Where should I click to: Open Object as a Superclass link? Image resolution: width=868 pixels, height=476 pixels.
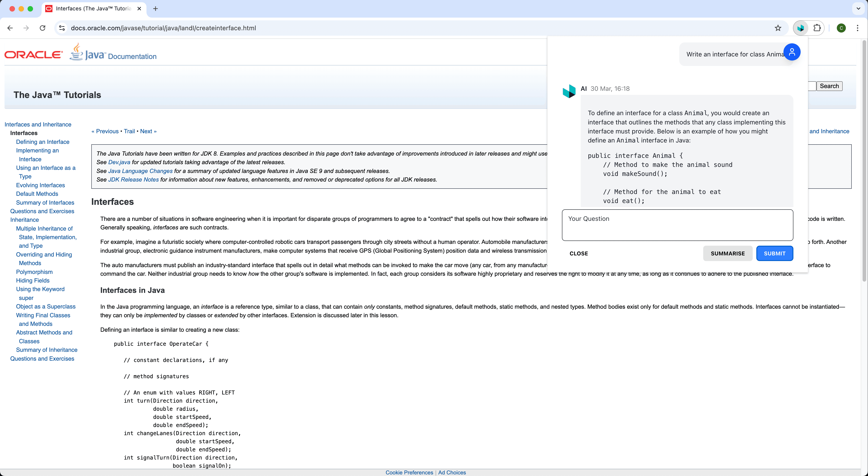pos(46,307)
